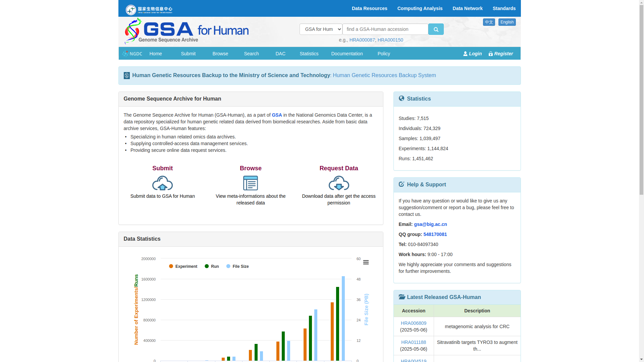This screenshot has height=362, width=644.
Task: Click 'Experiments: 1,144,824' statistic
Action: tap(423, 148)
